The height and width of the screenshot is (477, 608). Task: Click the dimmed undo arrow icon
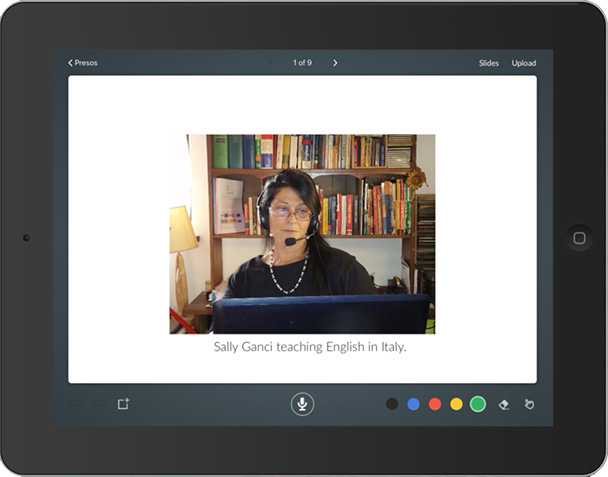click(x=75, y=404)
